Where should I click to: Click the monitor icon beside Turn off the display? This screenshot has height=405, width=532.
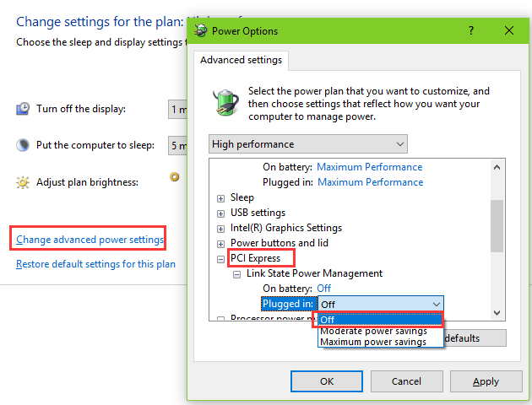(23, 109)
